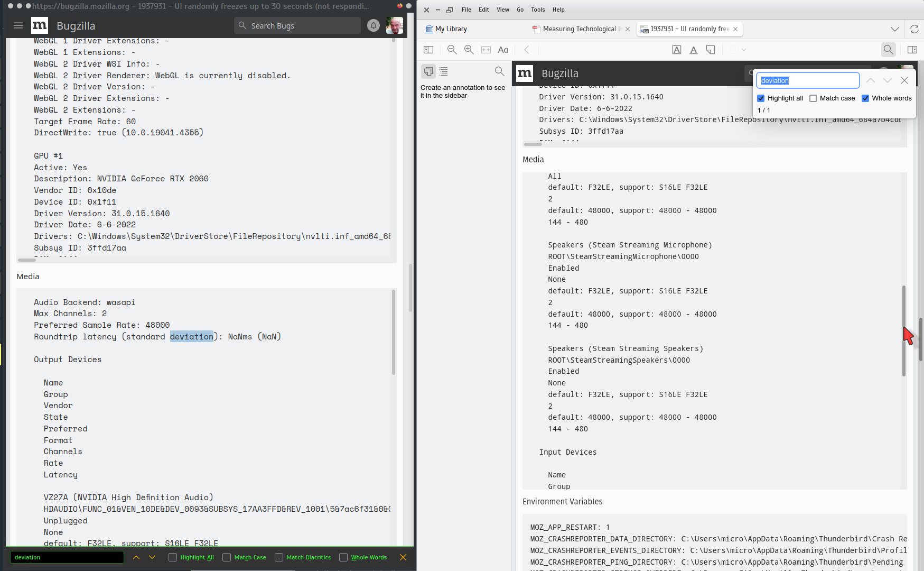Toggle Zotero reader left sidebar
The height and width of the screenshot is (571, 924).
[428, 50]
